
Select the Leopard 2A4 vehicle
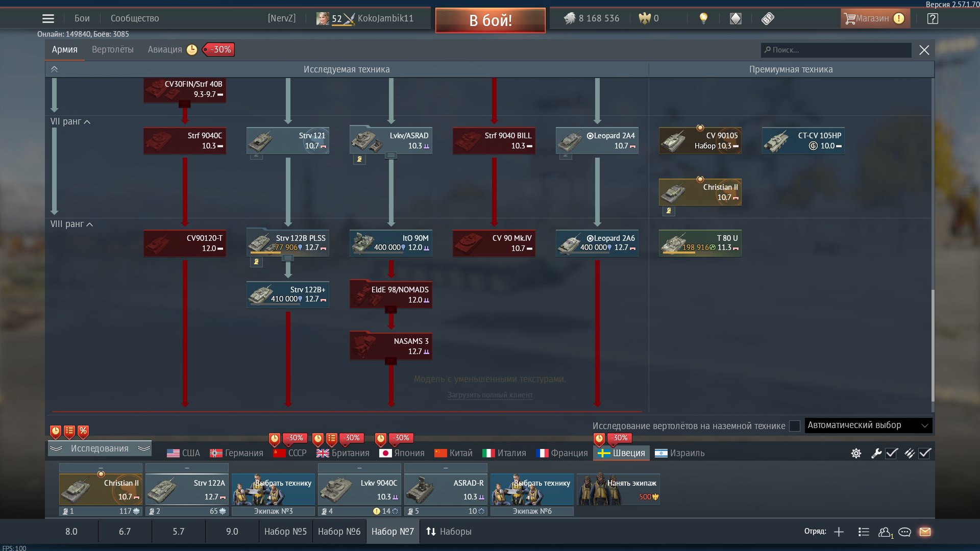click(597, 140)
